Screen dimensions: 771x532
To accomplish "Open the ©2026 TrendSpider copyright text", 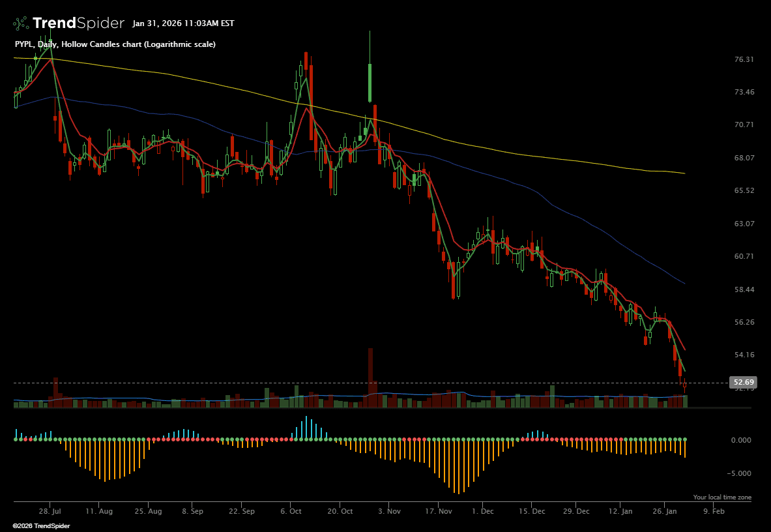I will coord(42,525).
